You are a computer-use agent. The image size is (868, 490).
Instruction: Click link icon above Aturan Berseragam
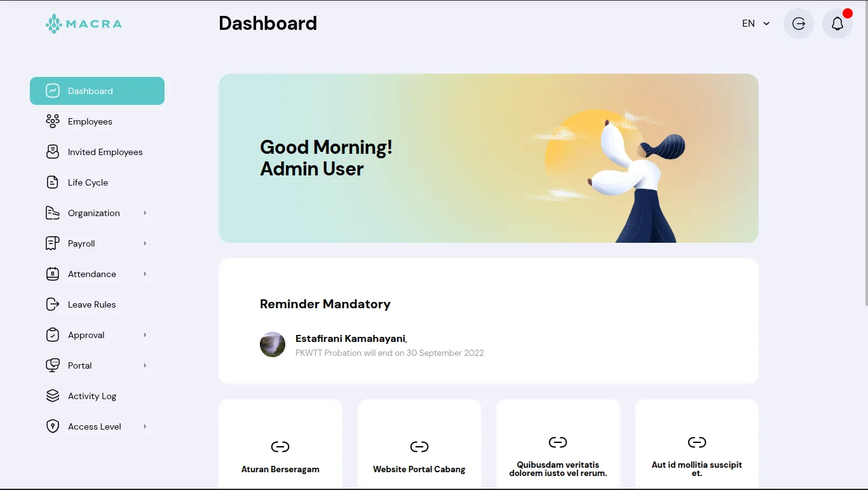click(x=280, y=447)
